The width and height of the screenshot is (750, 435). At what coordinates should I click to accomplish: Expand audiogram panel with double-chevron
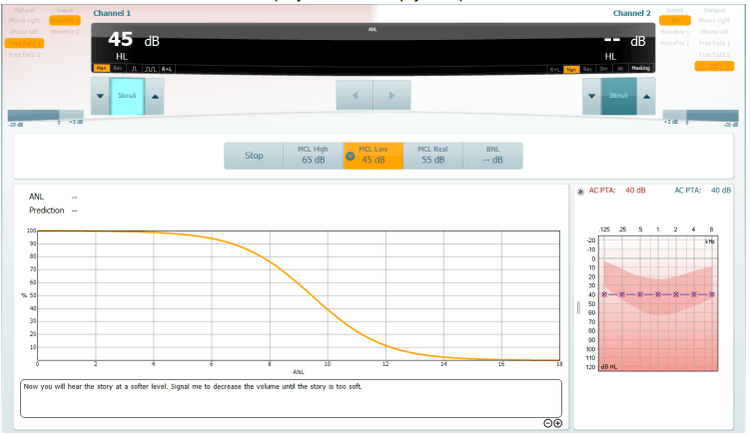point(580,192)
